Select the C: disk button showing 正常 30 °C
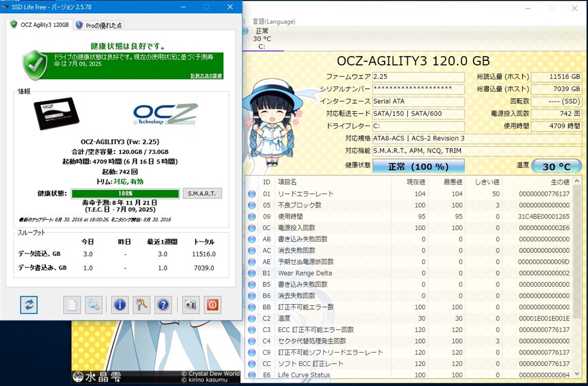This screenshot has width=588, height=386. point(262,38)
